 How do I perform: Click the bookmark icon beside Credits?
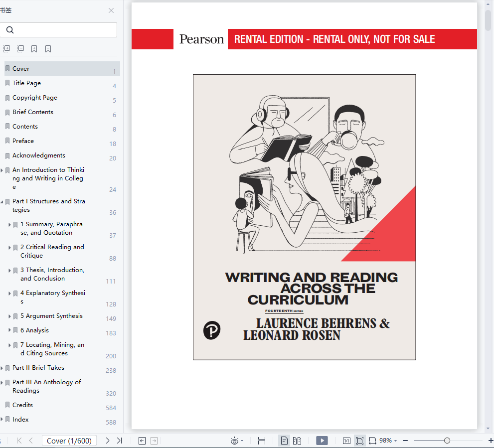tap(7, 405)
